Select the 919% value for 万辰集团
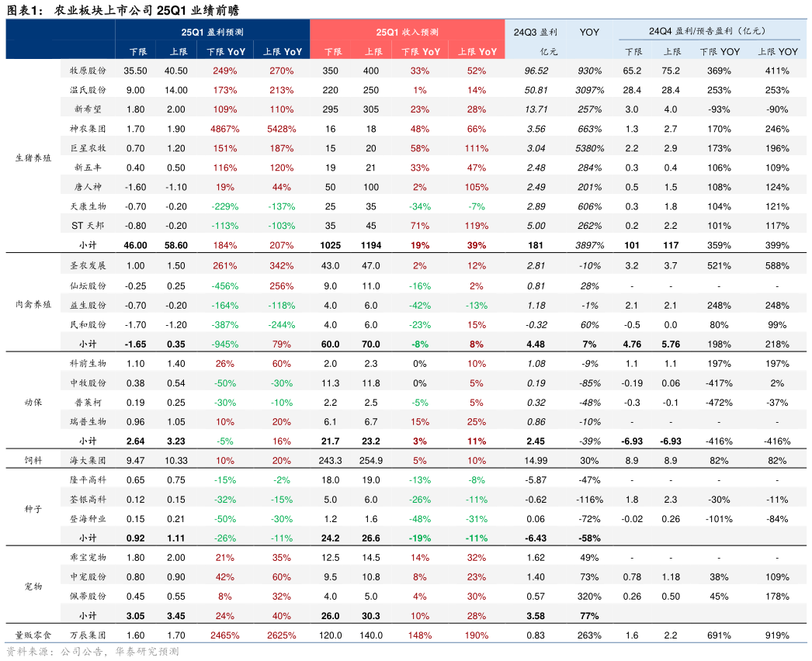 coord(777,635)
